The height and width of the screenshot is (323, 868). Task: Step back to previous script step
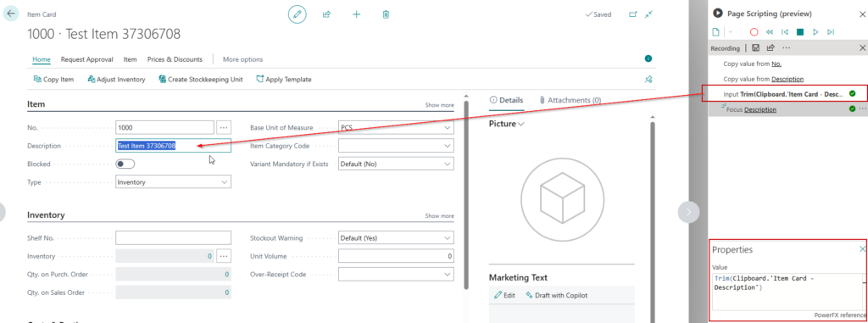(x=784, y=32)
